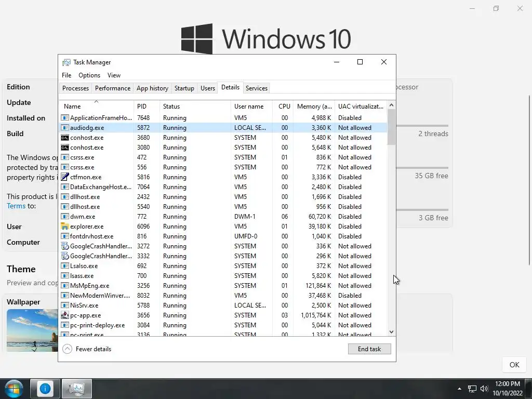Click the Task Manager title bar icon
532x399 pixels.
click(66, 62)
